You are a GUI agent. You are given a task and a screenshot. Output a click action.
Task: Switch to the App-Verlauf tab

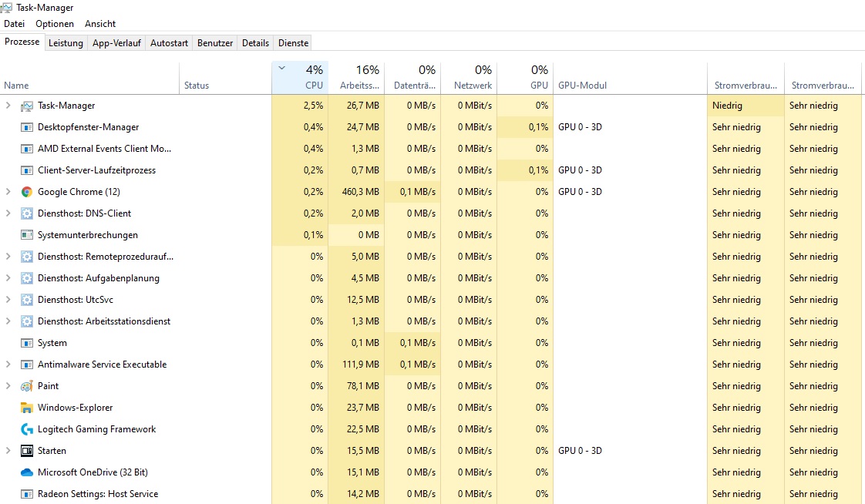tap(116, 43)
